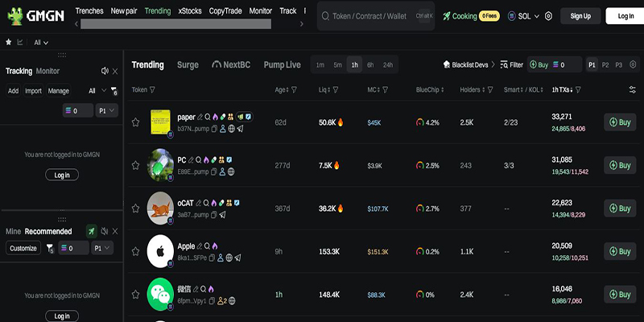Screen dimensions: 644x322
Task: Click the 1h TXs filter icon
Action: pos(578,89)
